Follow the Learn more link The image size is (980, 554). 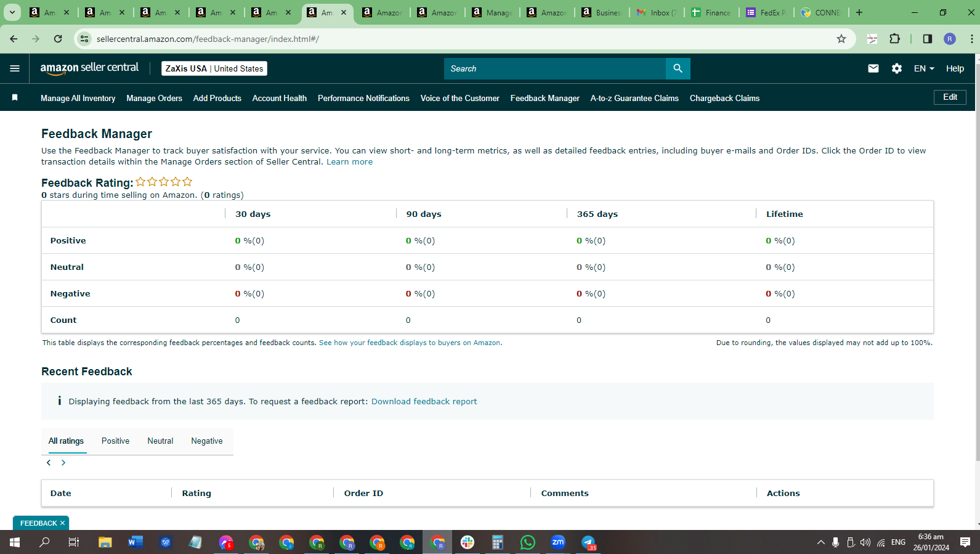click(349, 162)
